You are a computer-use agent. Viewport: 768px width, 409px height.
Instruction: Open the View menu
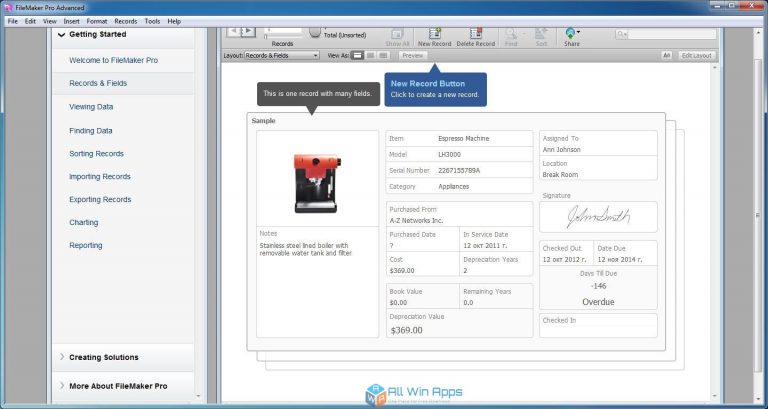[x=49, y=22]
